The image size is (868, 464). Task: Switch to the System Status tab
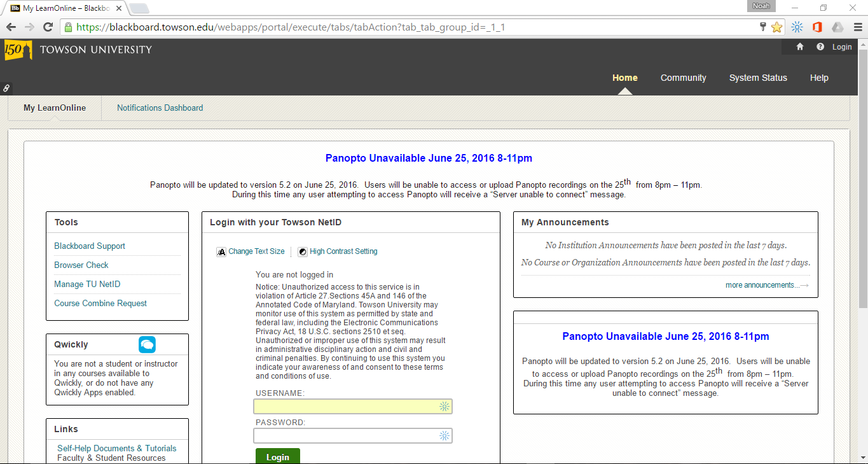[x=758, y=78]
